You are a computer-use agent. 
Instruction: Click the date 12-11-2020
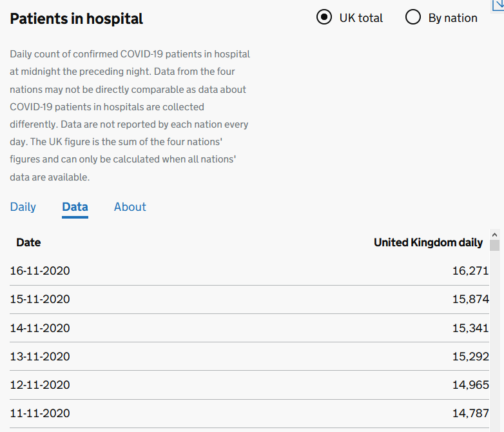[40, 385]
